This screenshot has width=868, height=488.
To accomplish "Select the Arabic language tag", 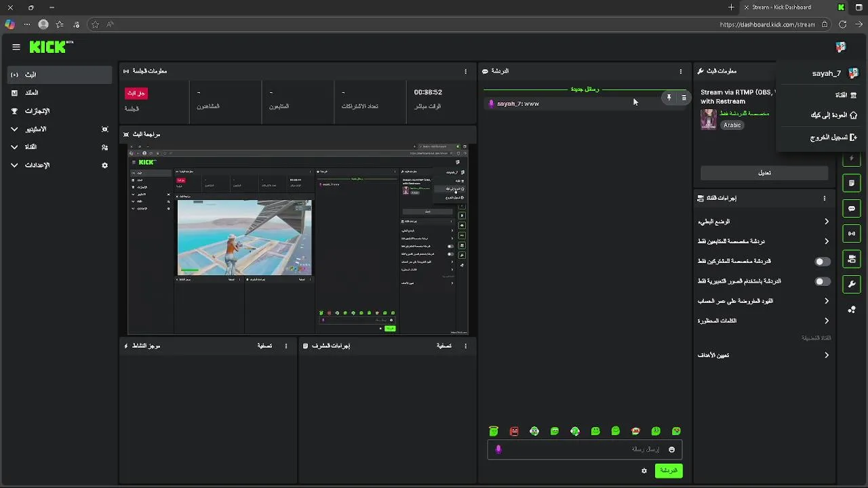I will coord(732,125).
